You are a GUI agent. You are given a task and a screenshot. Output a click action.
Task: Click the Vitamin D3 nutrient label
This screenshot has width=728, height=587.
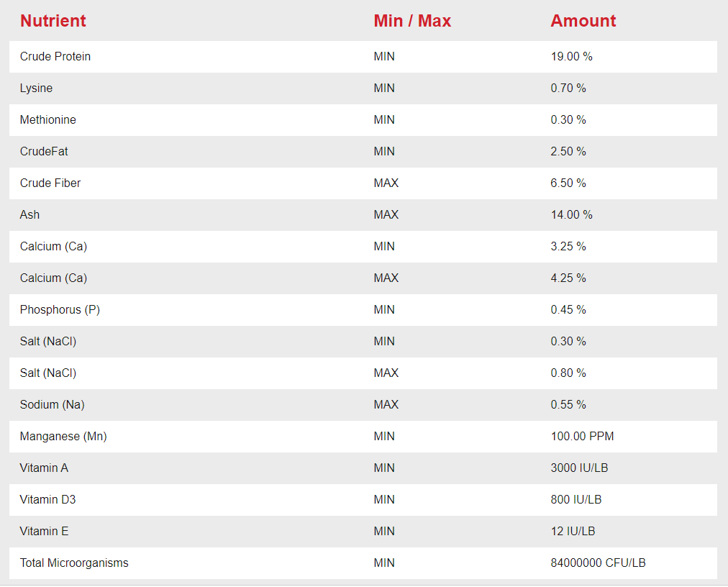(x=47, y=499)
